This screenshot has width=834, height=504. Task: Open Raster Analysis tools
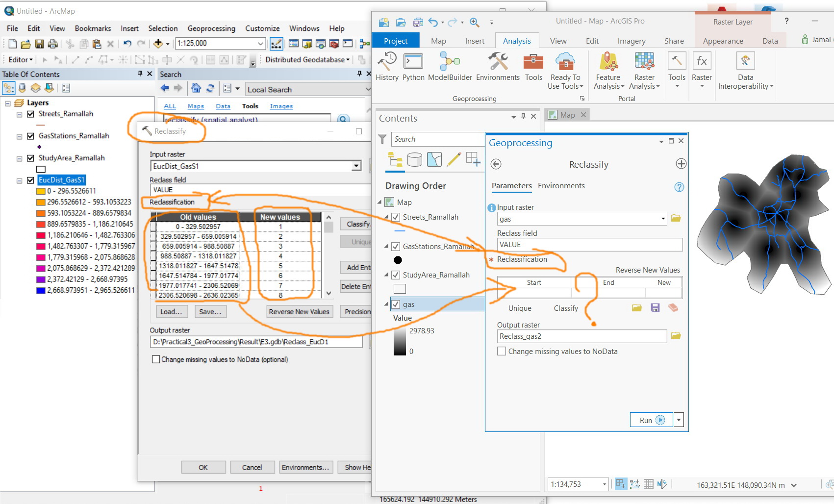click(644, 71)
